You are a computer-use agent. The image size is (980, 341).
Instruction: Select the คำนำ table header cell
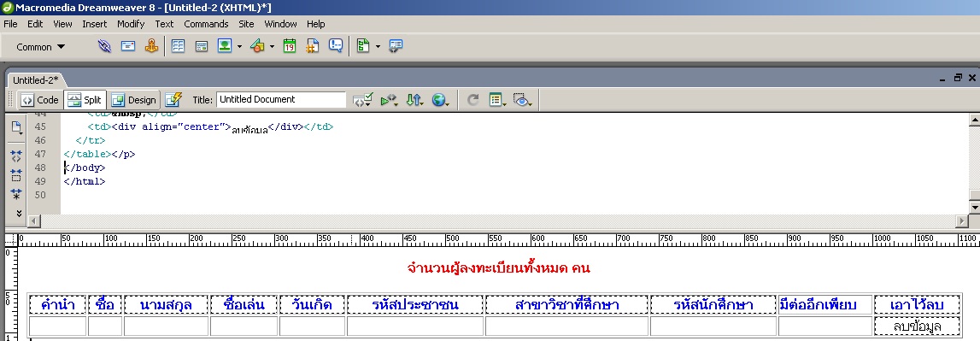57,305
